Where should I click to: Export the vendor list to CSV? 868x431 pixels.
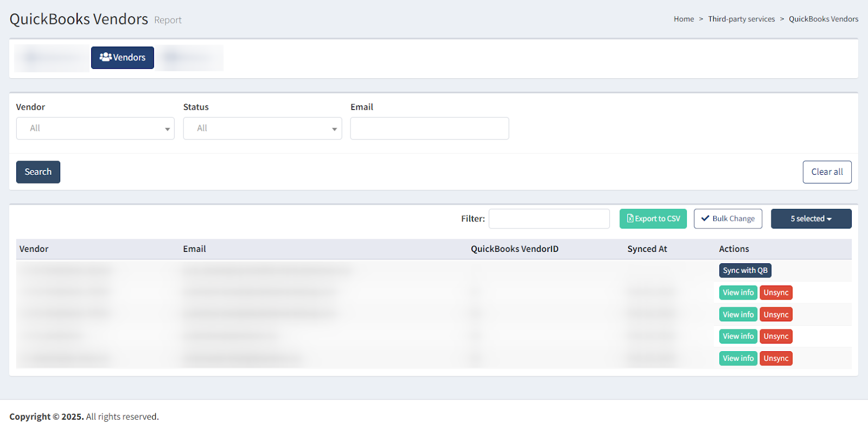653,219
